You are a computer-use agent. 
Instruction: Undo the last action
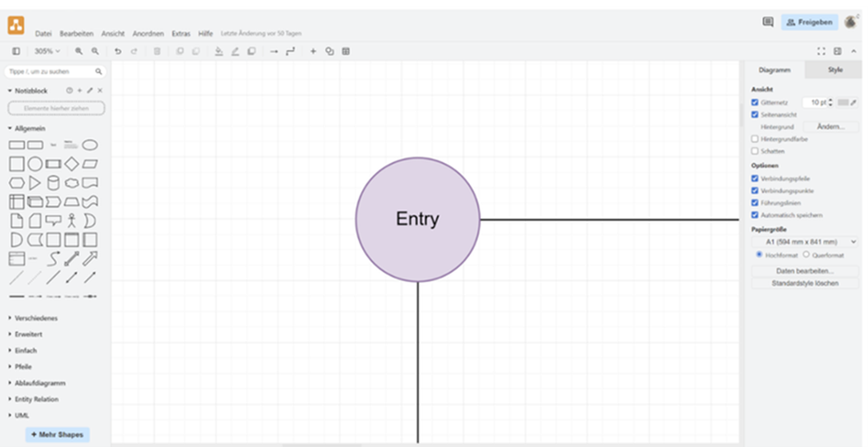[118, 52]
